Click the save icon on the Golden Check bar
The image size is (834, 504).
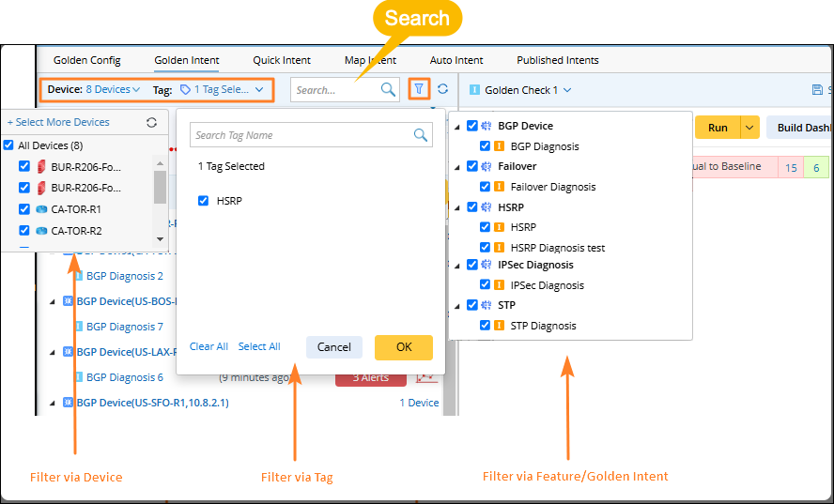pyautogui.click(x=817, y=90)
